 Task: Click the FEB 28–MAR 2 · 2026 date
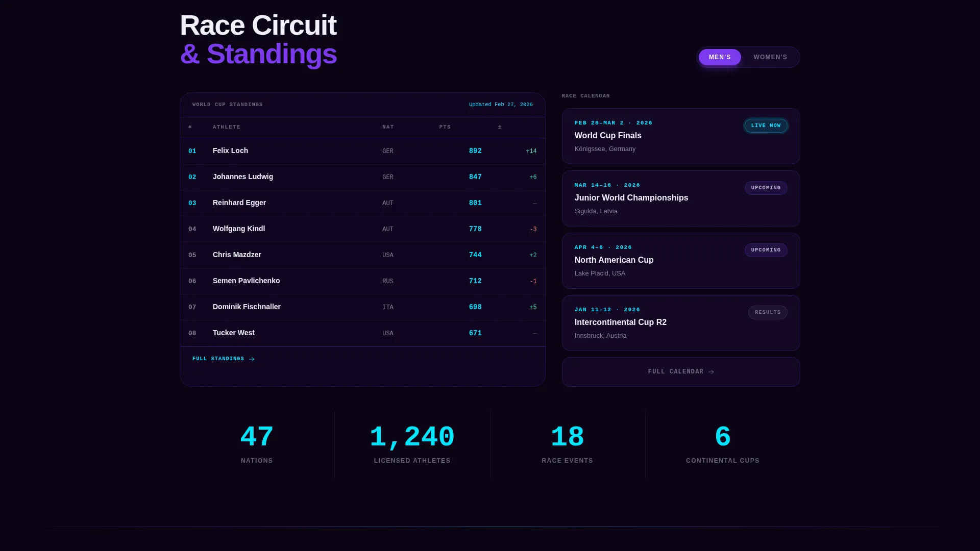pyautogui.click(x=614, y=123)
